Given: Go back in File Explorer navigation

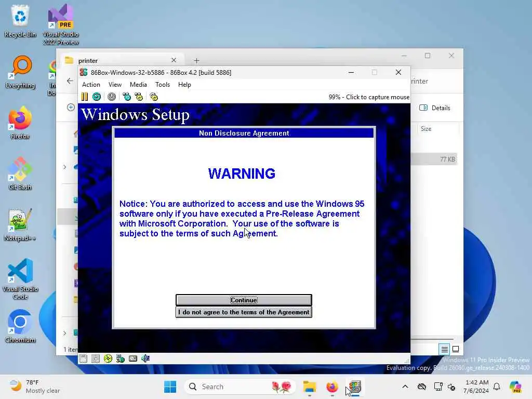Looking at the screenshot, I should (x=70, y=81).
